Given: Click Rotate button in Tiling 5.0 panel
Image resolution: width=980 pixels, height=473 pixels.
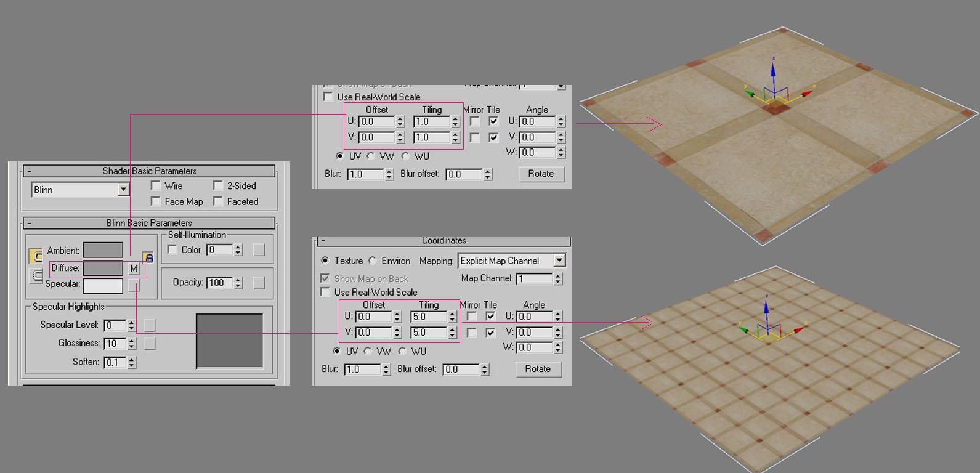Looking at the screenshot, I should click(538, 369).
